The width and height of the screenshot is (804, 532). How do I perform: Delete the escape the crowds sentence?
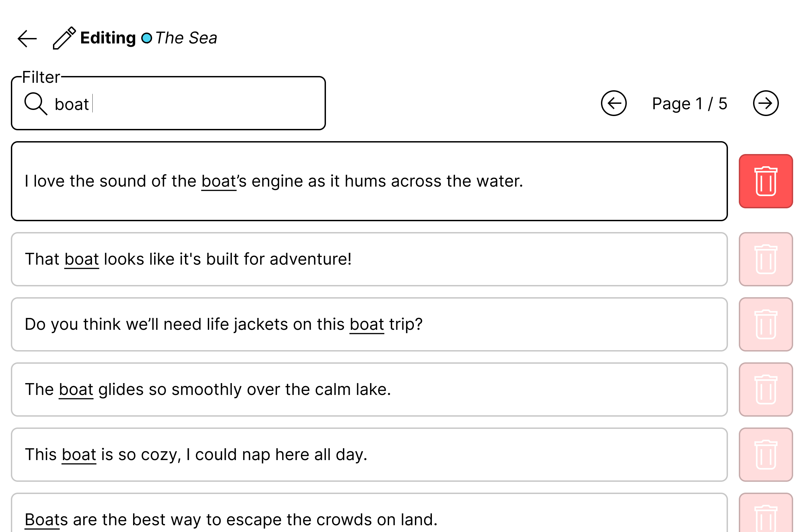(x=766, y=513)
